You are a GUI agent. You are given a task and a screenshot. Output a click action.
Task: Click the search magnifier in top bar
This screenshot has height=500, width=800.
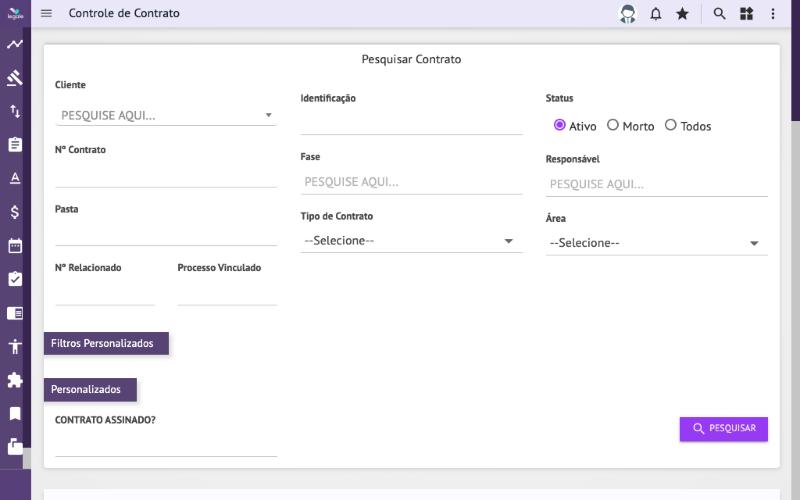pyautogui.click(x=719, y=14)
